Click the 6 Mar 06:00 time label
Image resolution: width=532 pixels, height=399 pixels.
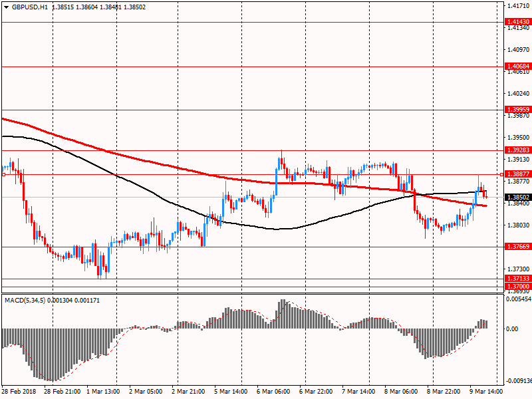pos(273,391)
